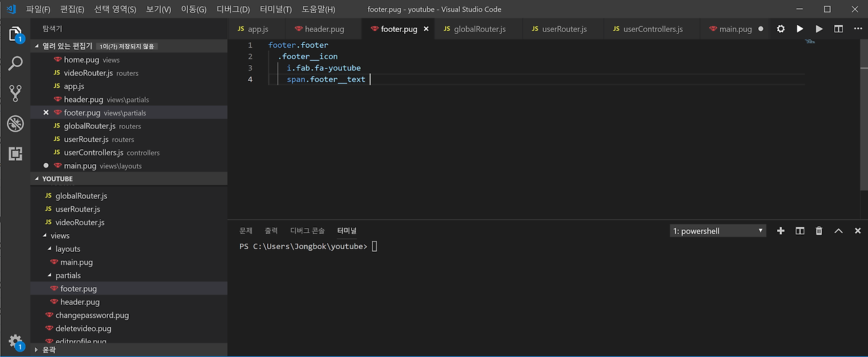
Task: Click the dimmed gray run play icon
Action: point(819,29)
